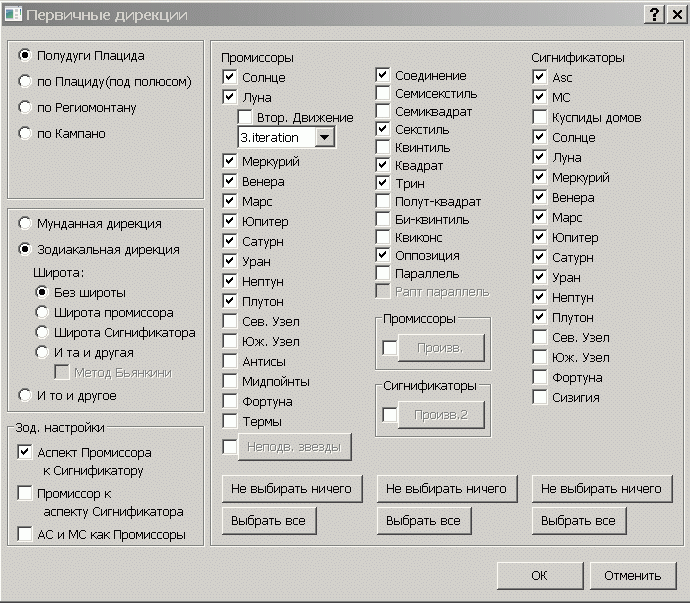Enable Фортуна promissor checkbox
The width and height of the screenshot is (690, 603).
[230, 401]
